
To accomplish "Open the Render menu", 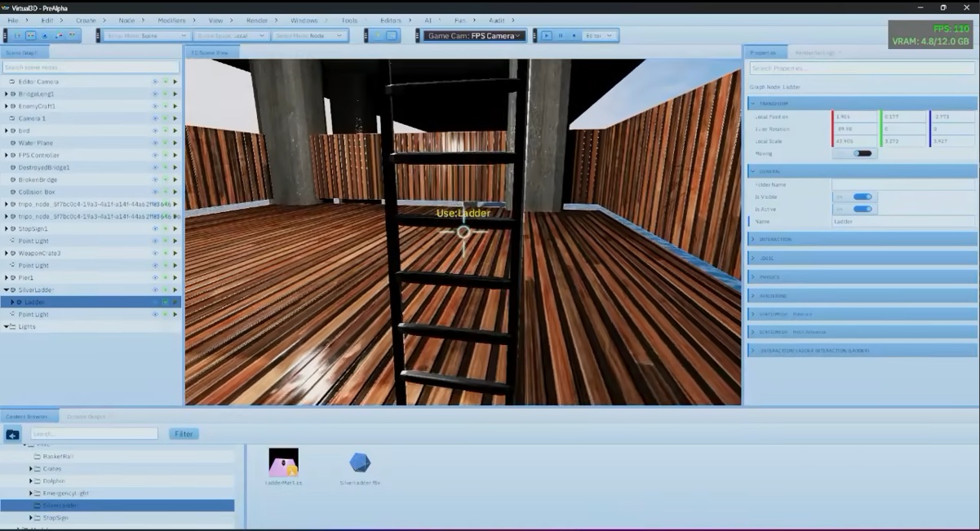I will 257,20.
